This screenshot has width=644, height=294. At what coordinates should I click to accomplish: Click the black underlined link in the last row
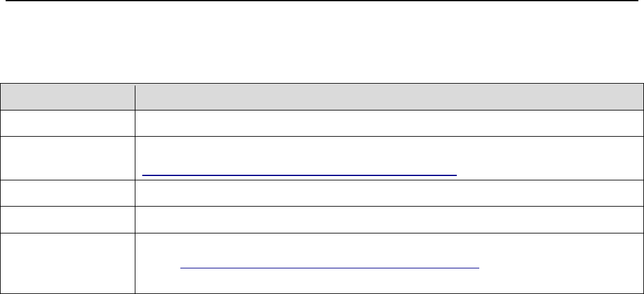[x=329, y=267]
